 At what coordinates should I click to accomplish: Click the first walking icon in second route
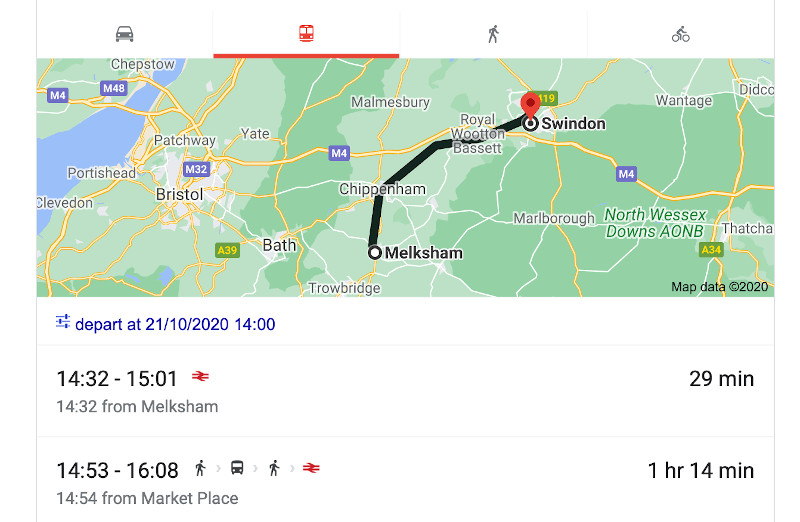pos(200,468)
